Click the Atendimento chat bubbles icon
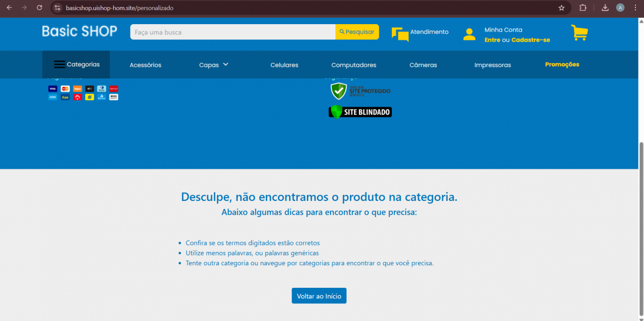 (x=400, y=34)
